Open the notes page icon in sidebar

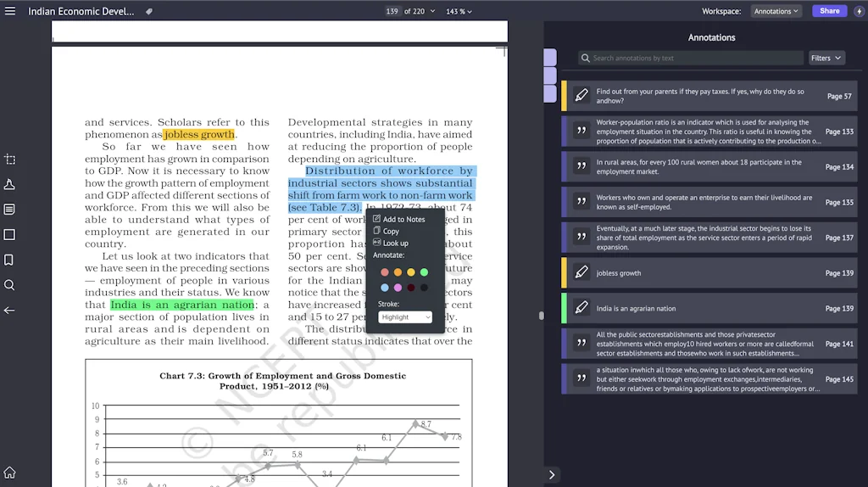[9, 210]
